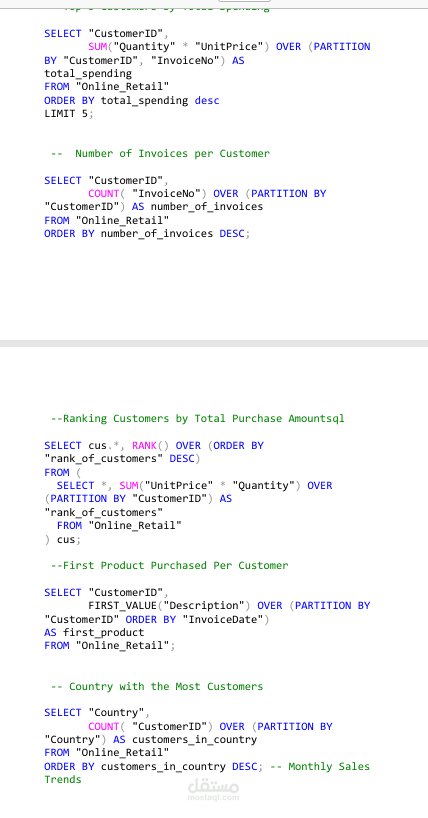The width and height of the screenshot is (428, 818).
Task: Click the 'FROM (' subquery opening line
Action: (63, 472)
